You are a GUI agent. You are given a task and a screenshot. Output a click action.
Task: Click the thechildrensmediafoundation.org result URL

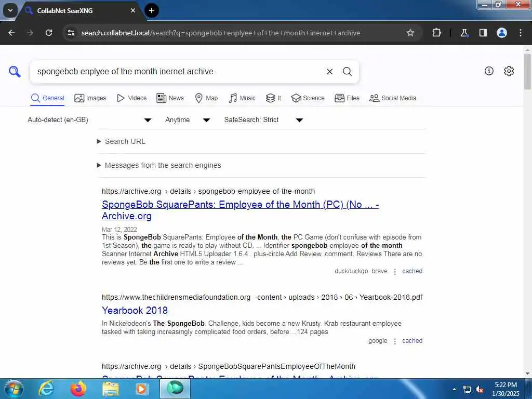click(262, 297)
